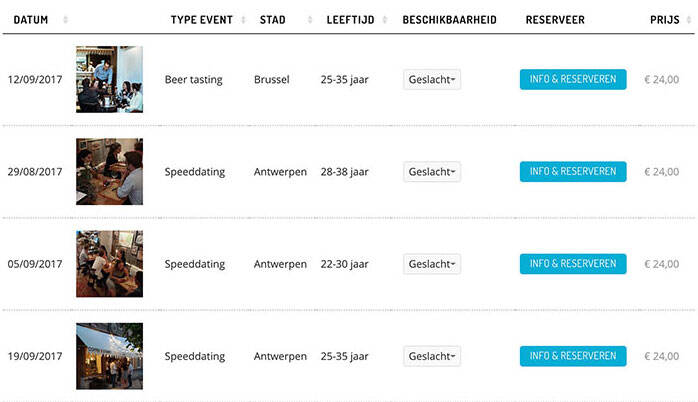Click sort arrows next to Type Event
The width and height of the screenshot is (698, 402).
click(x=243, y=20)
